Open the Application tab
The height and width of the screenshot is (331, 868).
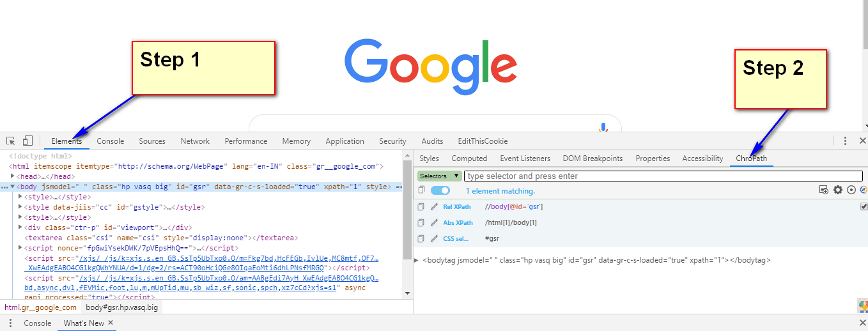pyautogui.click(x=345, y=141)
